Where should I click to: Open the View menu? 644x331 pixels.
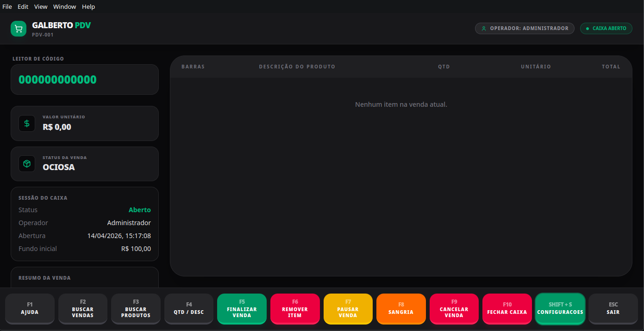tap(41, 6)
